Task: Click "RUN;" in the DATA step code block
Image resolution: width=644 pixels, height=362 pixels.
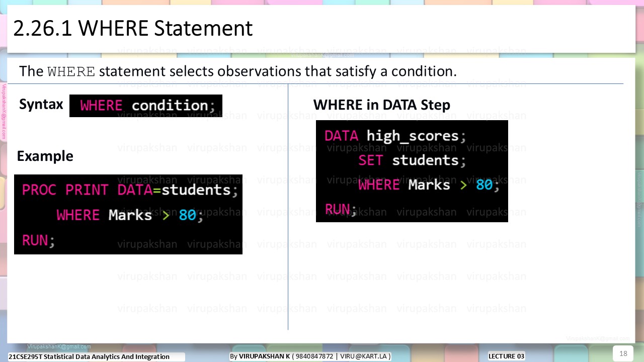Action: pos(341,209)
